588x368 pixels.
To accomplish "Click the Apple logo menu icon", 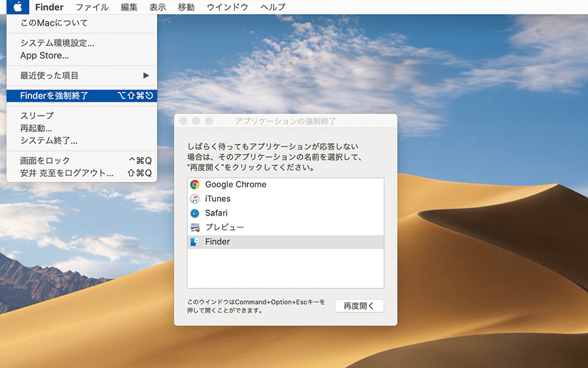I will coord(18,7).
